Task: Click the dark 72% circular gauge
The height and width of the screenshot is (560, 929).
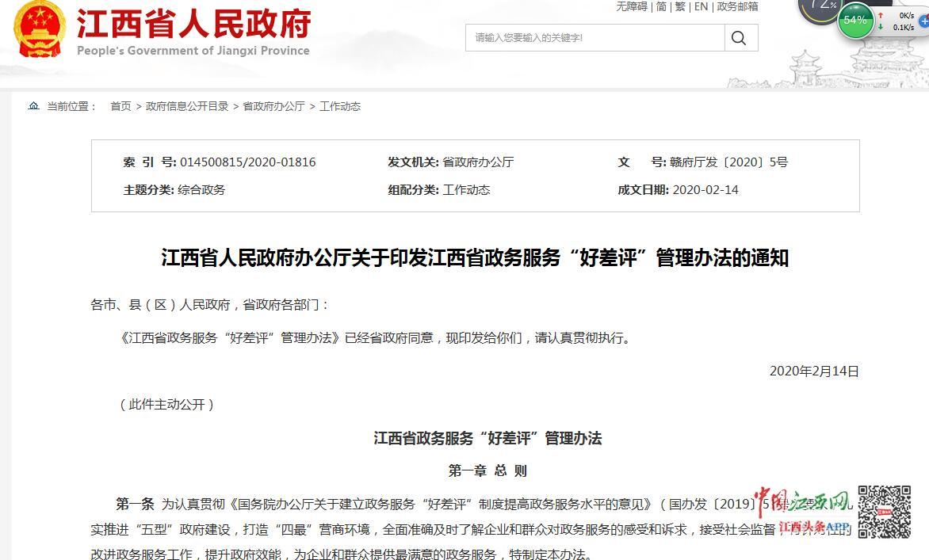Action: coord(820,6)
